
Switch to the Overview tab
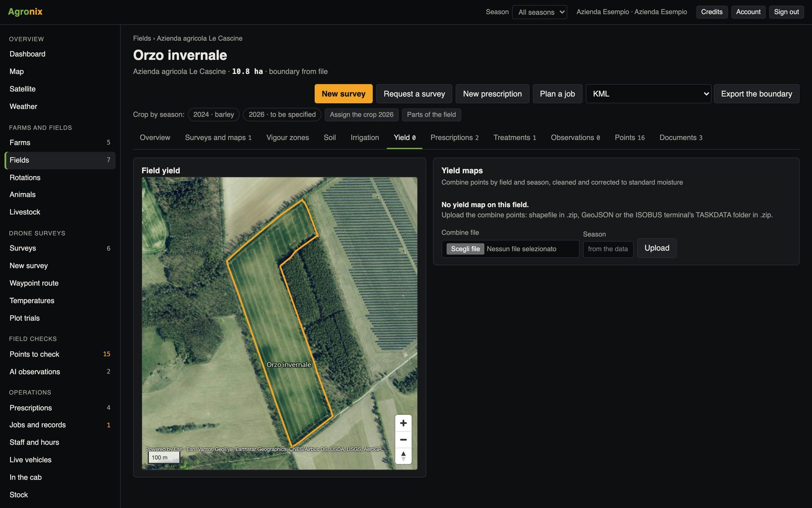pyautogui.click(x=155, y=138)
